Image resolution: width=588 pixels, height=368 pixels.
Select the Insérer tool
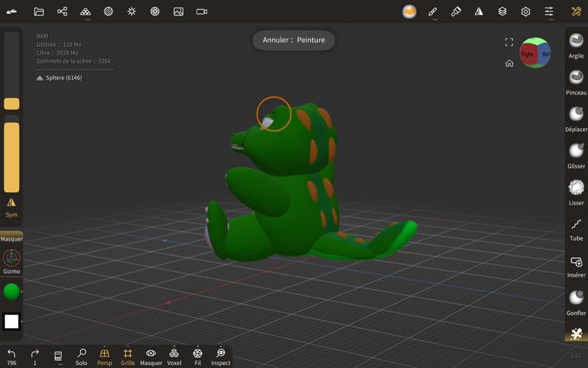tap(576, 266)
